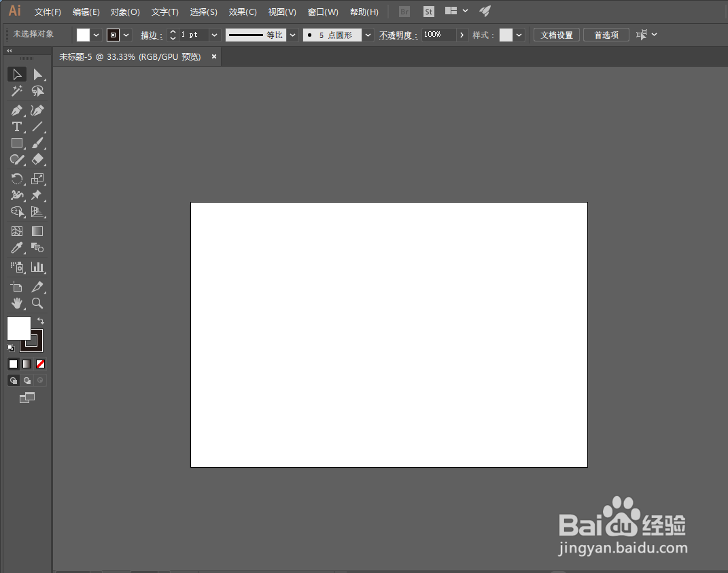Select the Artboard tool
Viewport: 728px width, 573px height.
(x=17, y=287)
